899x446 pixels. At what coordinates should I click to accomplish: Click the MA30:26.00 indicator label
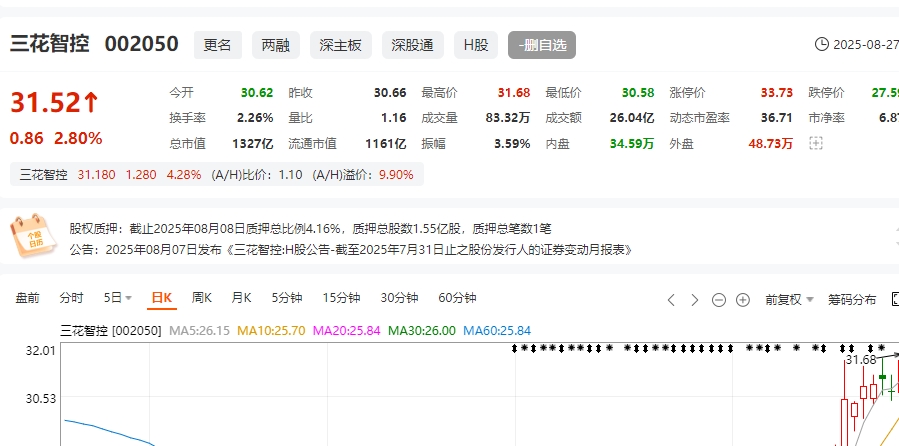point(421,331)
